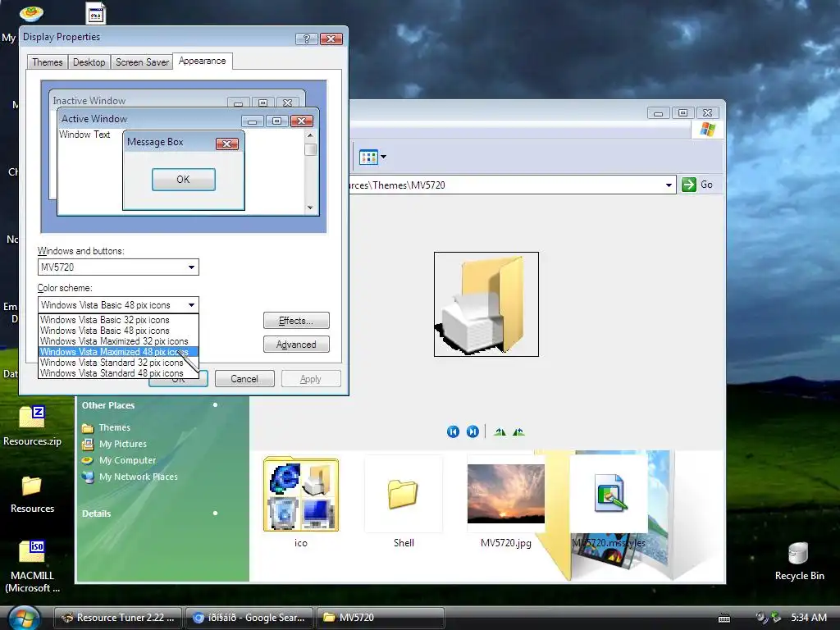Maximize the MV5720 Explorer window
The height and width of the screenshot is (630, 840).
pyautogui.click(x=682, y=113)
